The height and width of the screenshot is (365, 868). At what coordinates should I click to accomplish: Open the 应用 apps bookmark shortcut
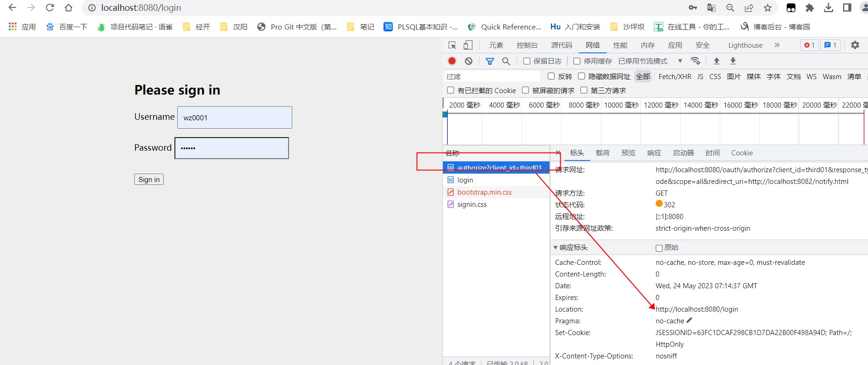[22, 27]
